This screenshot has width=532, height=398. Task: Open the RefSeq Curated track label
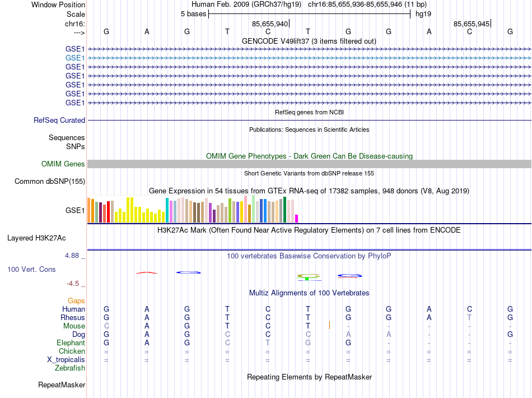click(59, 120)
